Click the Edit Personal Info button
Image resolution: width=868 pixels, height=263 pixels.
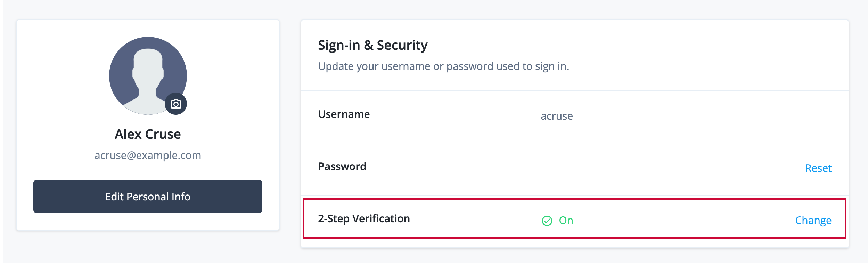tap(148, 197)
